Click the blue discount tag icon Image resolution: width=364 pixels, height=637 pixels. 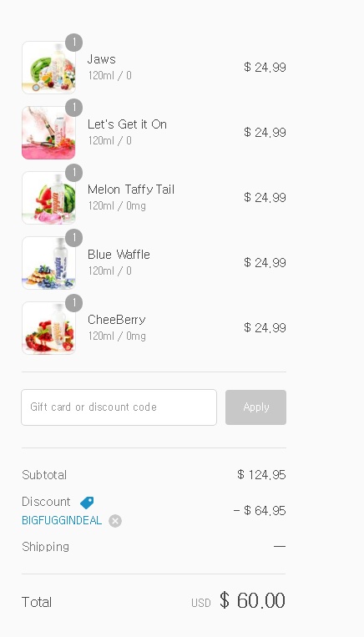coord(87,503)
